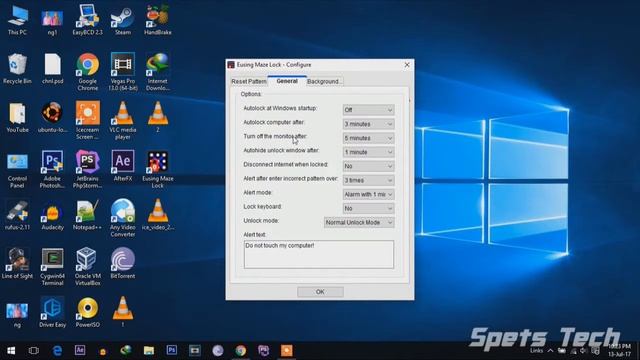Open the Turn off the monitor after dropdown
The width and height of the screenshot is (640, 360).
(x=368, y=138)
